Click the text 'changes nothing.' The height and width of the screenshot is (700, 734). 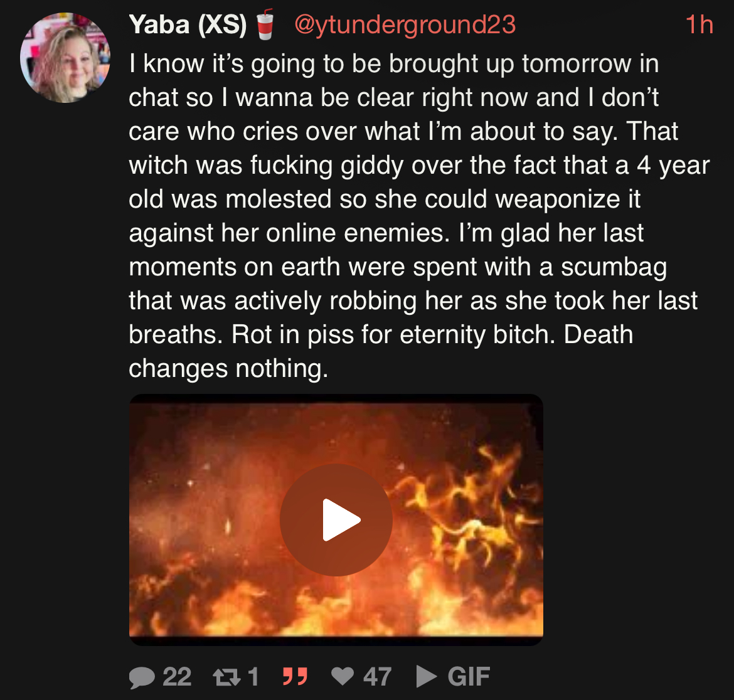(228, 368)
